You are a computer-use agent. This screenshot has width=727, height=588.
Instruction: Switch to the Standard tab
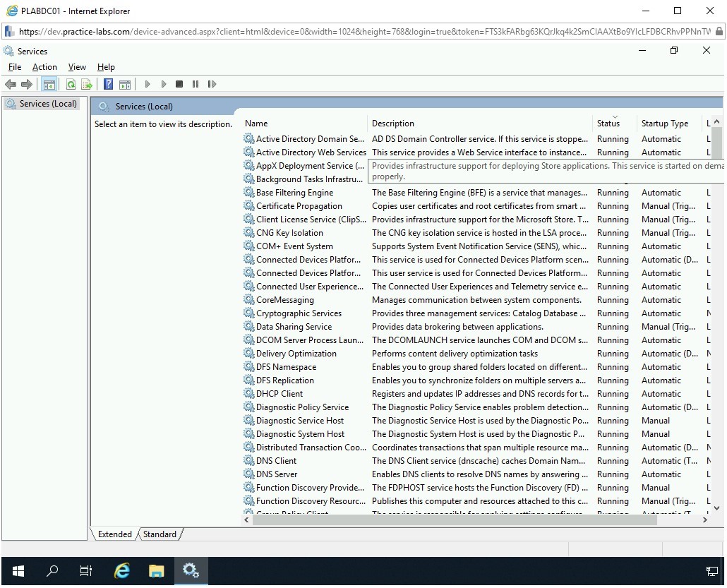tap(160, 534)
